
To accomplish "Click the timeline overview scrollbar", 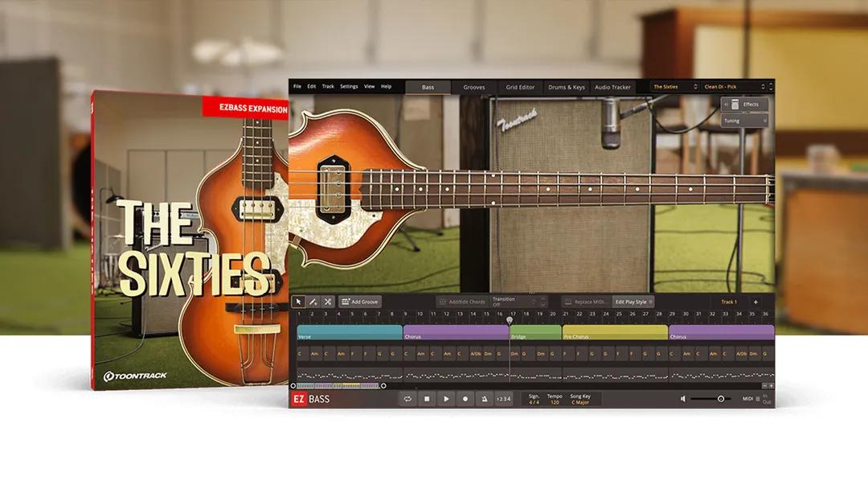I will 338,385.
